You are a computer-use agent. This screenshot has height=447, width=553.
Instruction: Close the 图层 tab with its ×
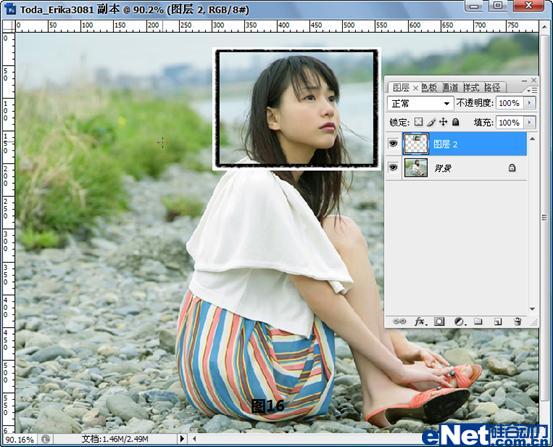415,88
